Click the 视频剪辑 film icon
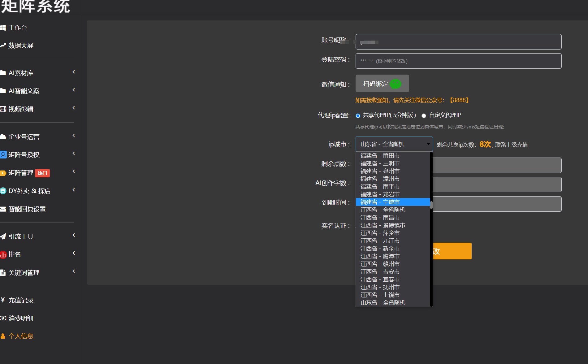 3,109
